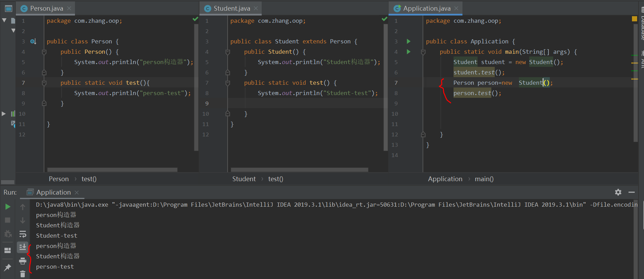The height and width of the screenshot is (279, 644).
Task: Hide the Run tool window with minus icon
Action: [x=632, y=192]
